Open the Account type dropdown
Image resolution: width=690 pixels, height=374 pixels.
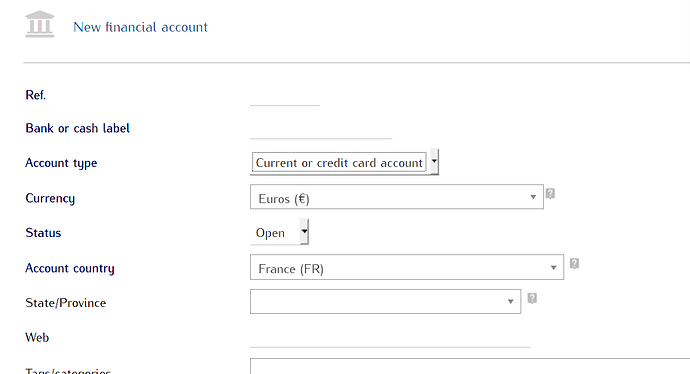(x=344, y=162)
